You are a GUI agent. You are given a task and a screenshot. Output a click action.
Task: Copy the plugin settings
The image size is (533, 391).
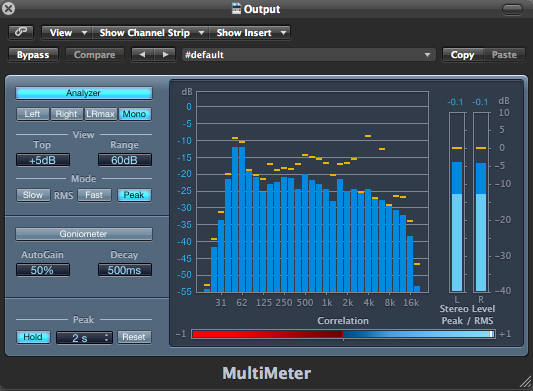pos(462,55)
